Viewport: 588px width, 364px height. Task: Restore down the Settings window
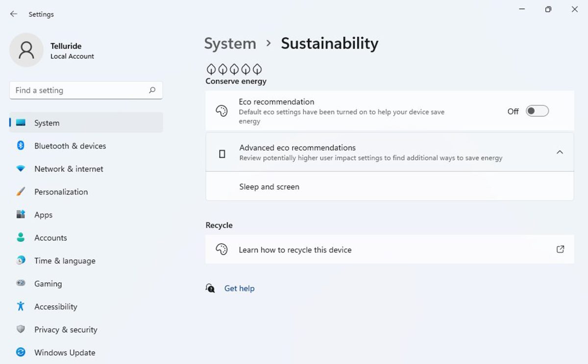click(x=548, y=9)
